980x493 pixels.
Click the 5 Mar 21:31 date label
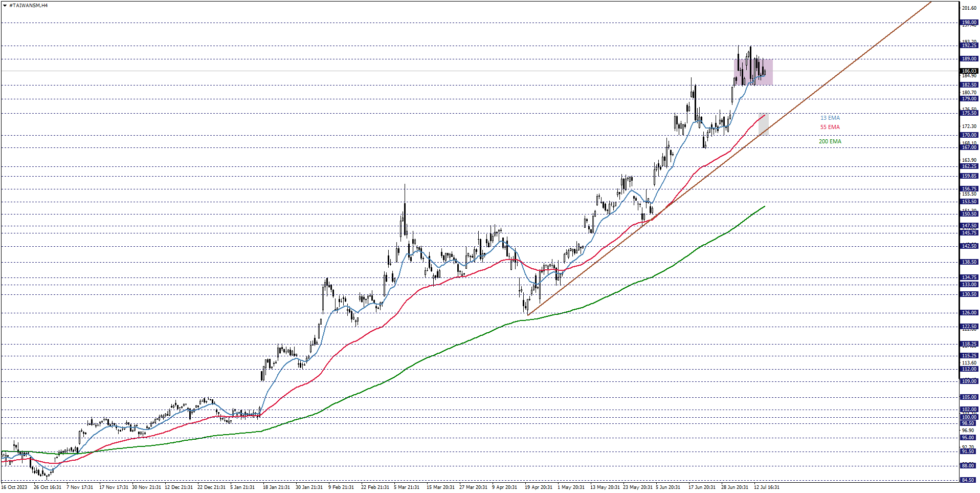click(x=407, y=487)
